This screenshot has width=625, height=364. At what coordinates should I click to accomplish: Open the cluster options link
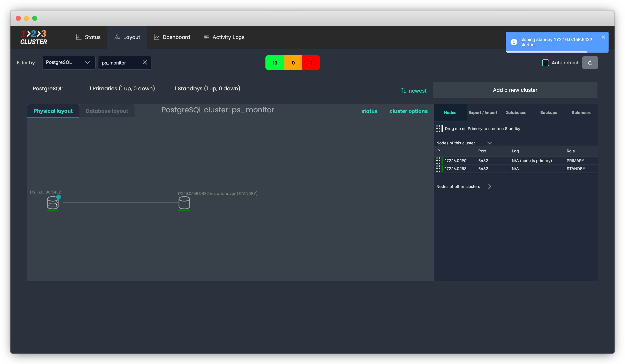[x=408, y=111]
